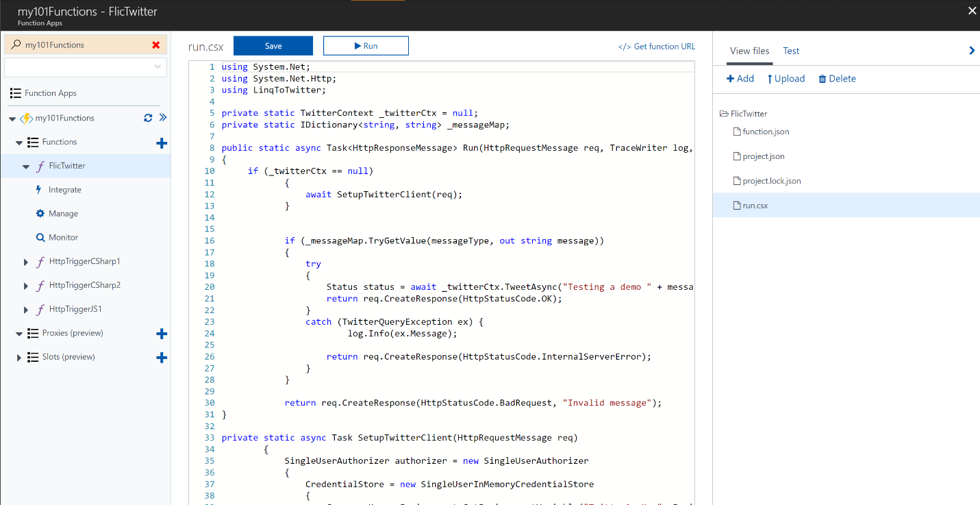Screen dimensions: 980x505
Task: Select run.csx in the file list
Action: point(846,206)
